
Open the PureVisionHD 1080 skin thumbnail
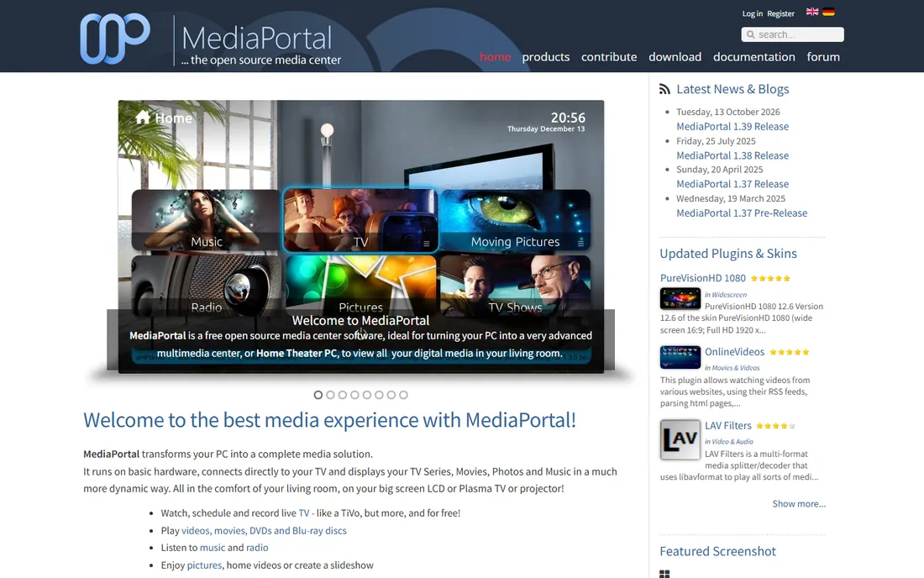(680, 299)
